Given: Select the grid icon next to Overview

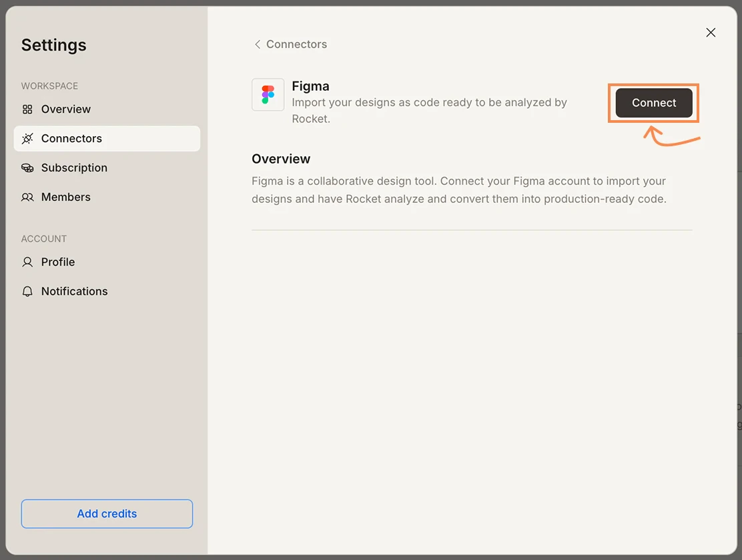Looking at the screenshot, I should (27, 109).
